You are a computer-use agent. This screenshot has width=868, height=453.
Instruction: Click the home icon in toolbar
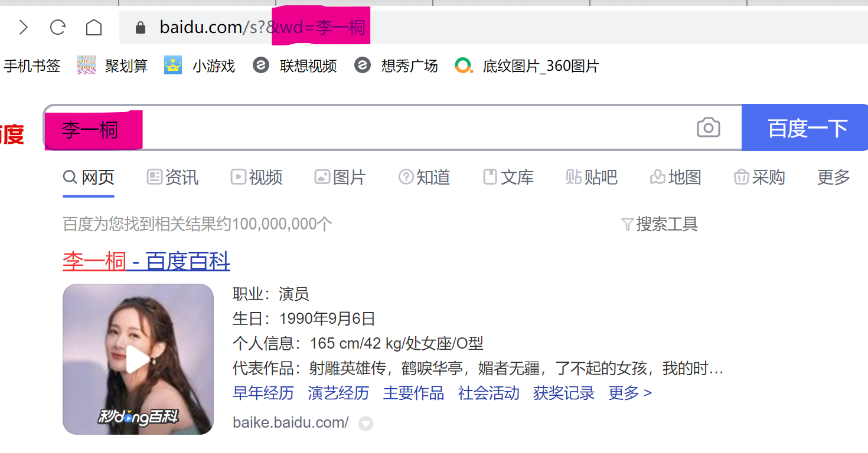click(x=93, y=27)
